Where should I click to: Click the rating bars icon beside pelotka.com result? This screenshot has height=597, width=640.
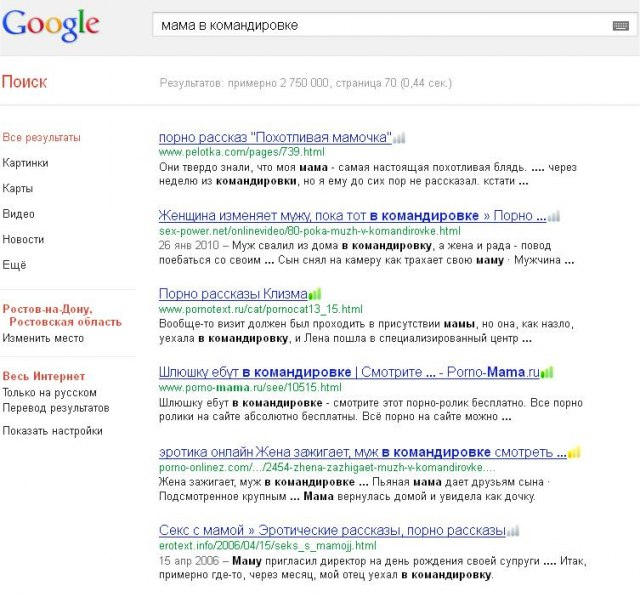click(399, 138)
